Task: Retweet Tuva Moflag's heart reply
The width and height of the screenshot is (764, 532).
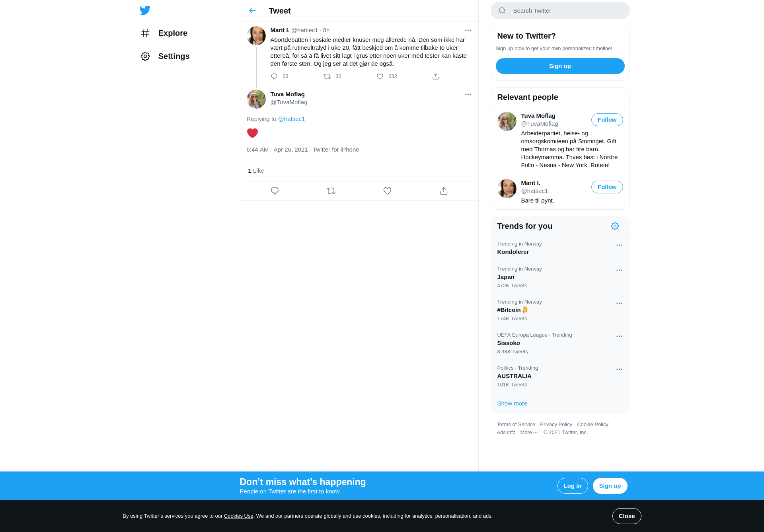Action: click(331, 191)
